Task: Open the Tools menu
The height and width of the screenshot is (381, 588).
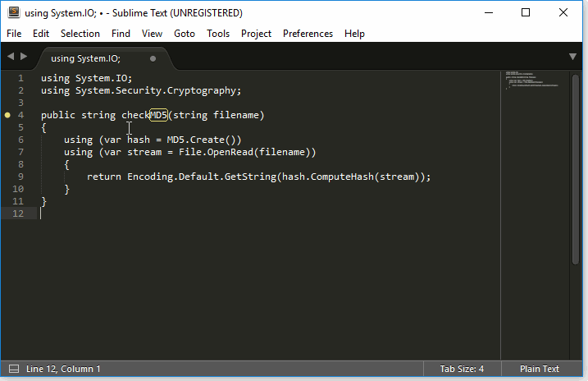Action: 218,34
